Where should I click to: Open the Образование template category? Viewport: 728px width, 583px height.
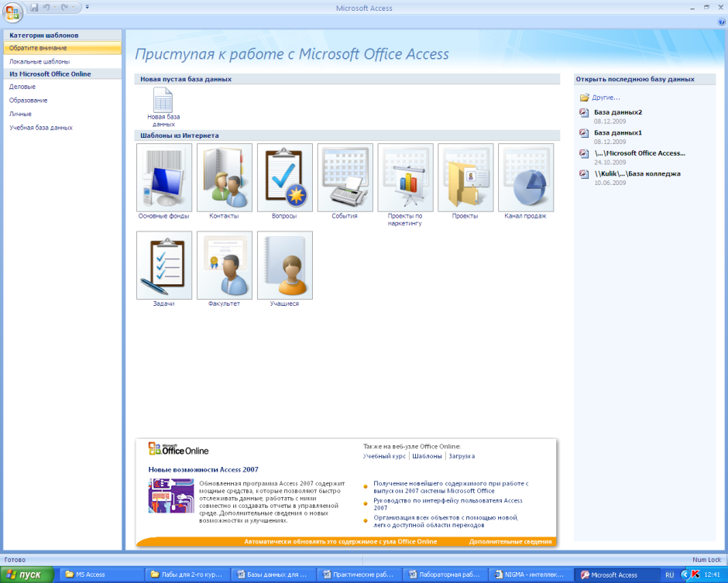pos(62,100)
